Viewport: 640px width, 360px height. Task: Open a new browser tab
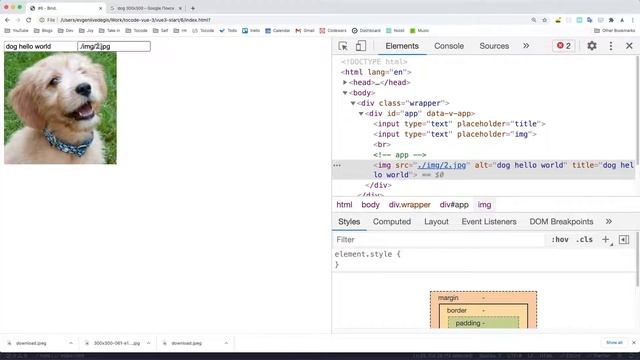(x=193, y=8)
